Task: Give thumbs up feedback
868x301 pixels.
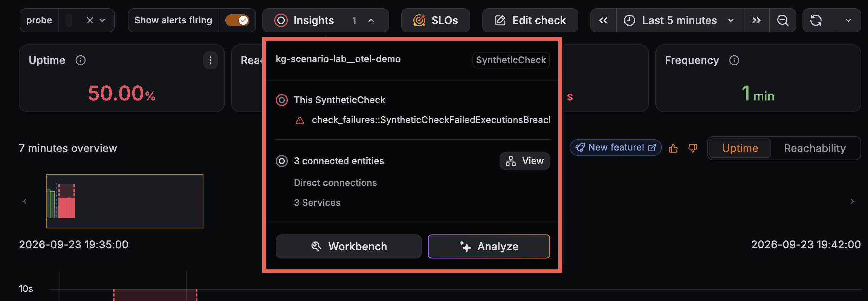Action: coord(673,148)
